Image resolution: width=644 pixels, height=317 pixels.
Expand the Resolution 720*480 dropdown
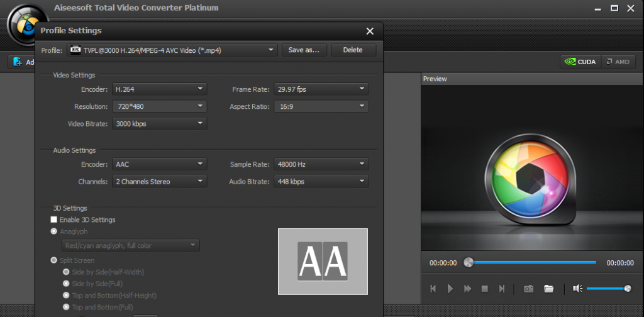pyautogui.click(x=159, y=106)
